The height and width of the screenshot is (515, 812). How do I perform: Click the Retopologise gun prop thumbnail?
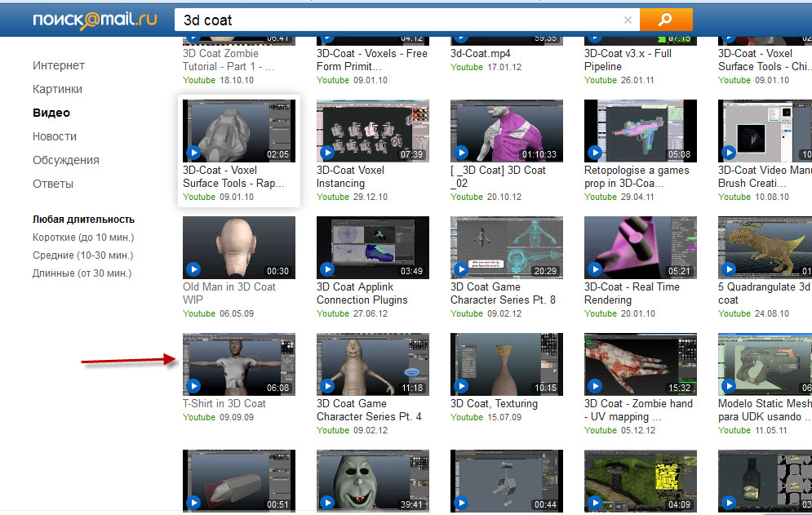[640, 131]
